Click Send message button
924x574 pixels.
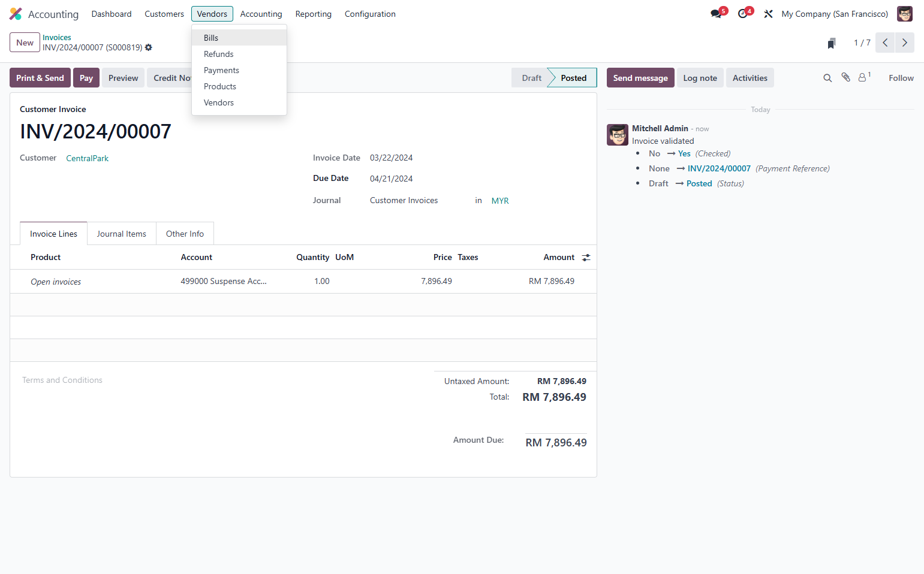pos(640,78)
